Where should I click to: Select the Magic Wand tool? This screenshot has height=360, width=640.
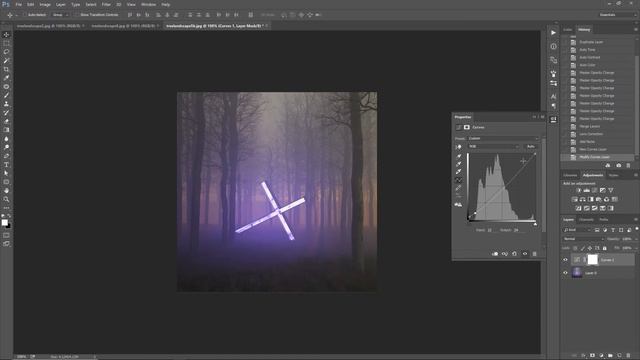[6, 60]
